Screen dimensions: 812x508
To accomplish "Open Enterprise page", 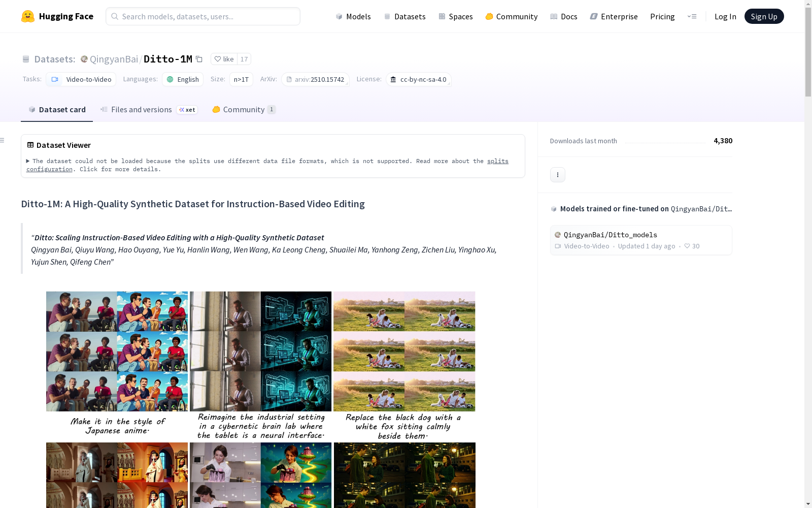I will (x=614, y=16).
